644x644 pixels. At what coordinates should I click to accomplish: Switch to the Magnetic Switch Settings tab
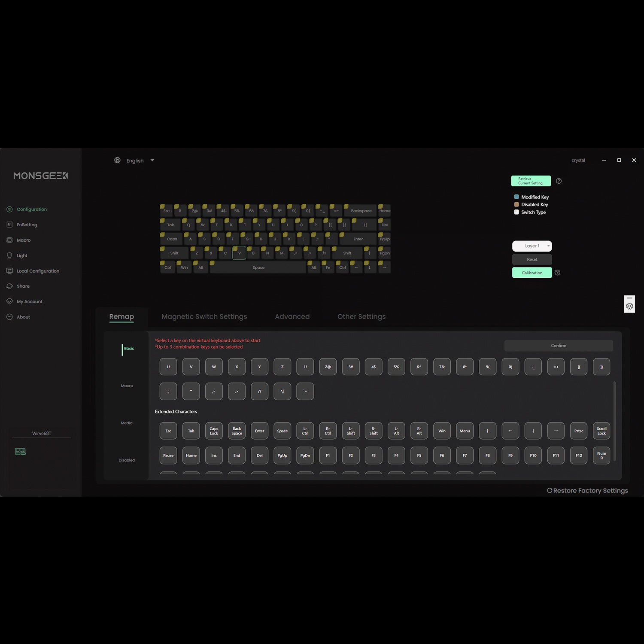tap(204, 316)
